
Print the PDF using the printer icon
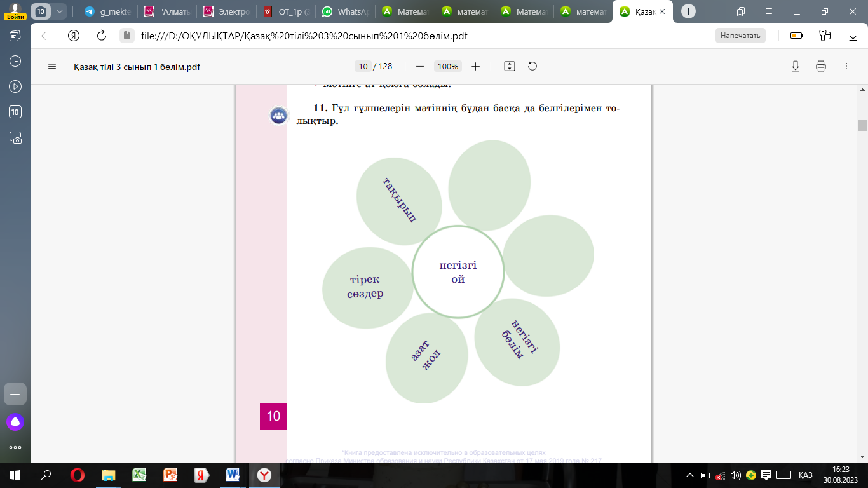820,66
